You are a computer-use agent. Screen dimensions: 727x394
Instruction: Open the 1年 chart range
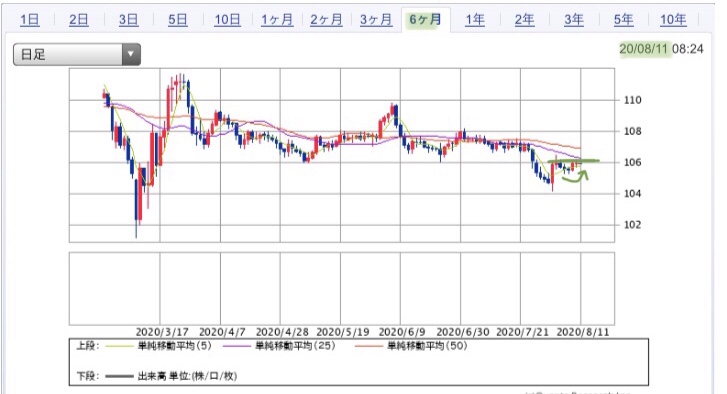[x=475, y=20]
